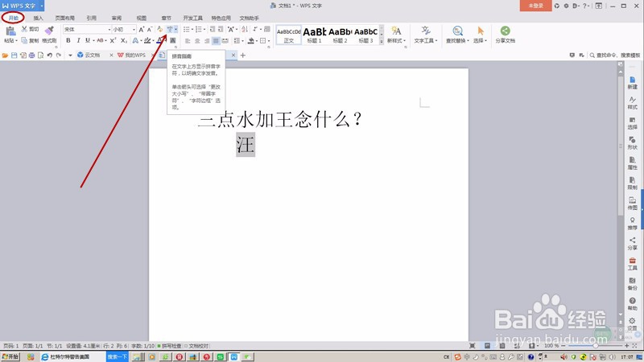Click the 复制 (Copy) icon
The image size is (644, 362).
(x=24, y=41)
